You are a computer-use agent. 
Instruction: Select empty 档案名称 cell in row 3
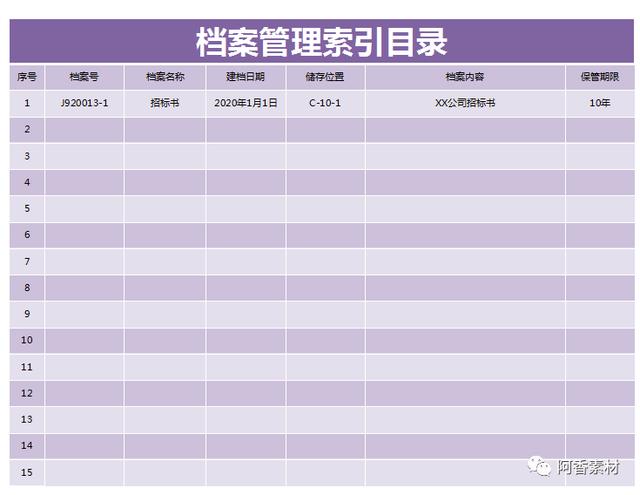pos(165,156)
